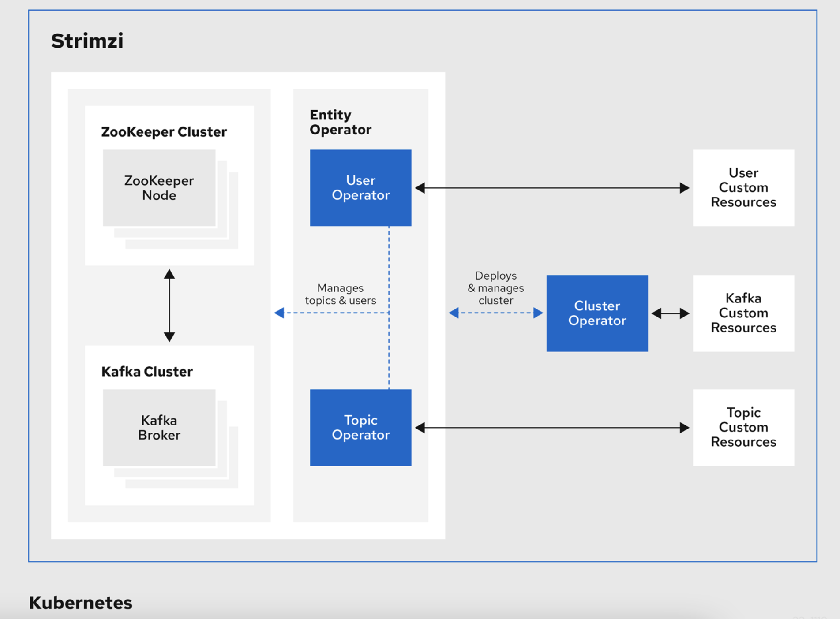Click the Topic Custom Resources box
Viewport: 840px width, 619px height.
743,427
